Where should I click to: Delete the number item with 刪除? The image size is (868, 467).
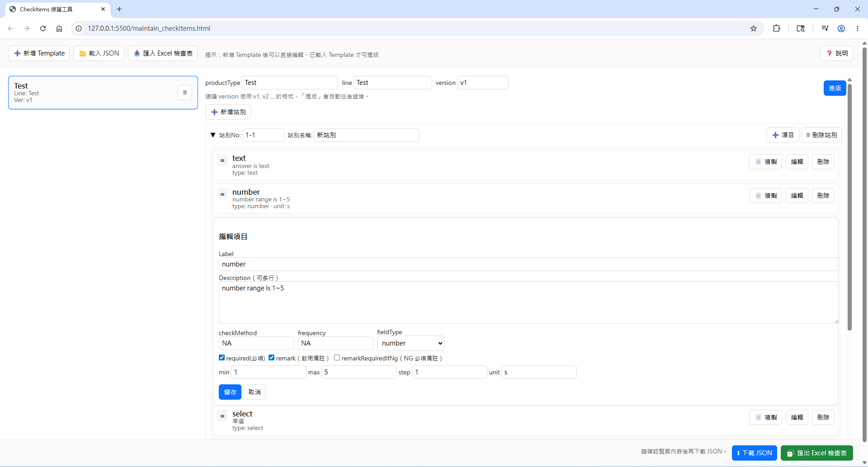click(823, 196)
